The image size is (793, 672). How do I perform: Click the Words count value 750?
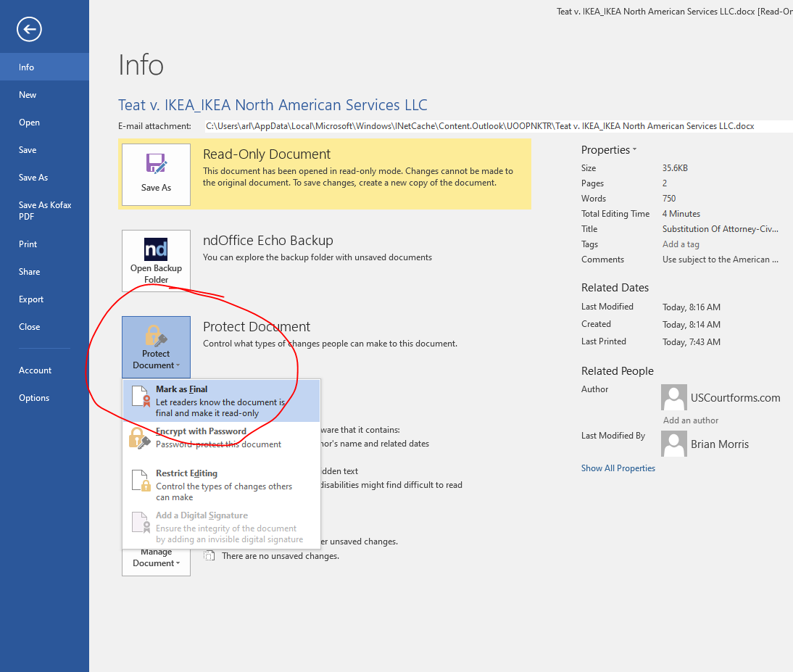point(669,199)
